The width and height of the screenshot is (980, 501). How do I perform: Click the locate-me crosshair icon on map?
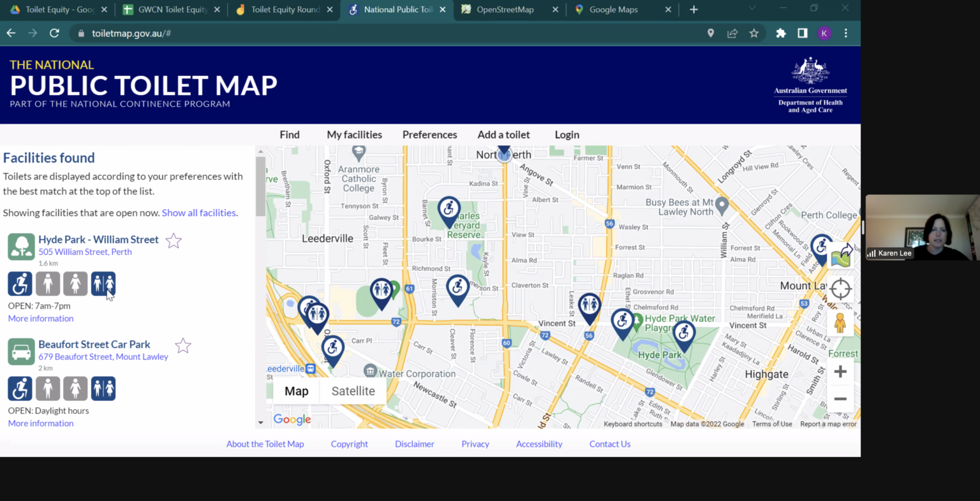(x=840, y=289)
